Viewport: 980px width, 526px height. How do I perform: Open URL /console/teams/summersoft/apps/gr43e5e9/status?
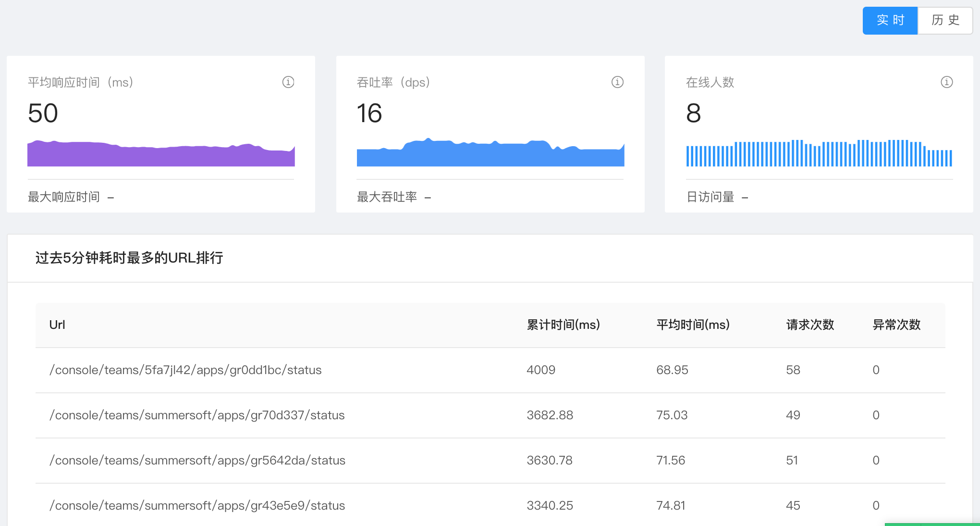tap(197, 505)
